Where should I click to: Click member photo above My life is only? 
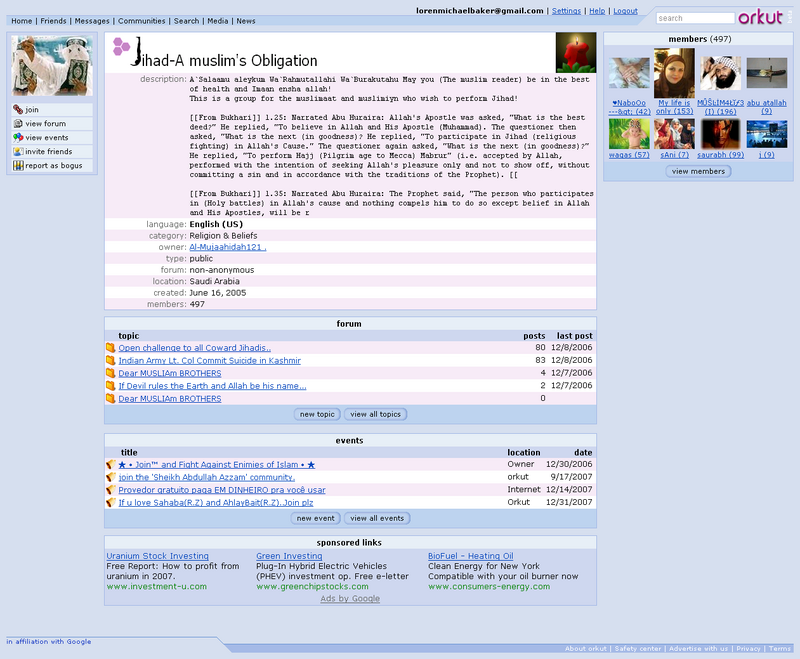(674, 73)
